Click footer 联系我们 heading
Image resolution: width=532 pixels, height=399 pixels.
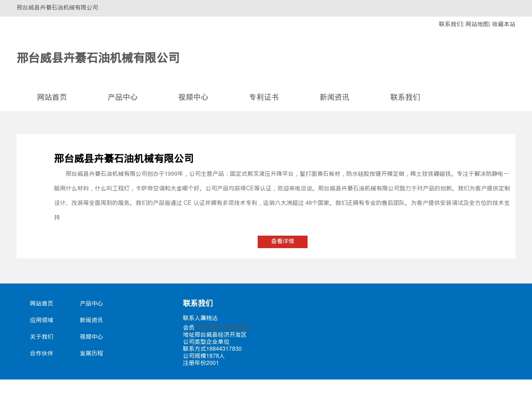click(198, 303)
